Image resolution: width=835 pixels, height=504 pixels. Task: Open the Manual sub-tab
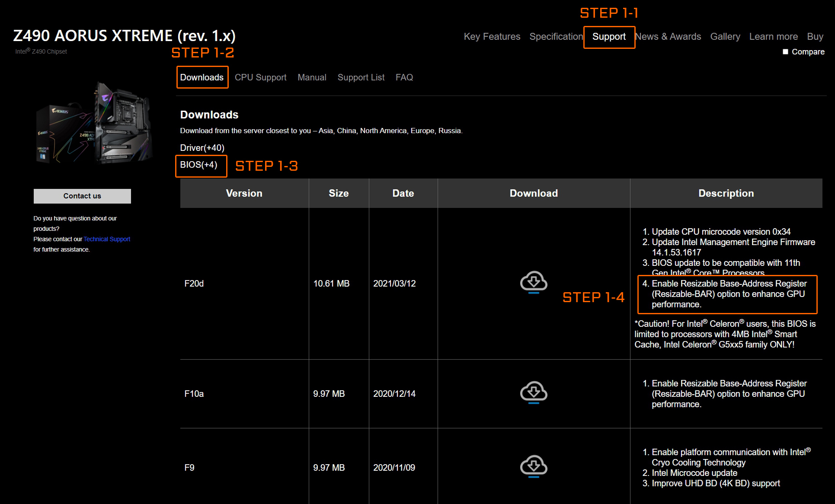coord(312,77)
